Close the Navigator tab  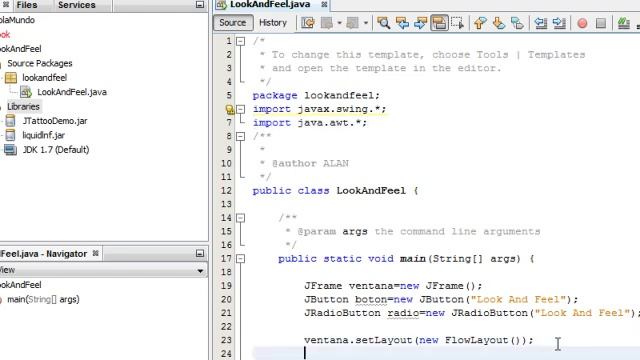pyautogui.click(x=96, y=253)
